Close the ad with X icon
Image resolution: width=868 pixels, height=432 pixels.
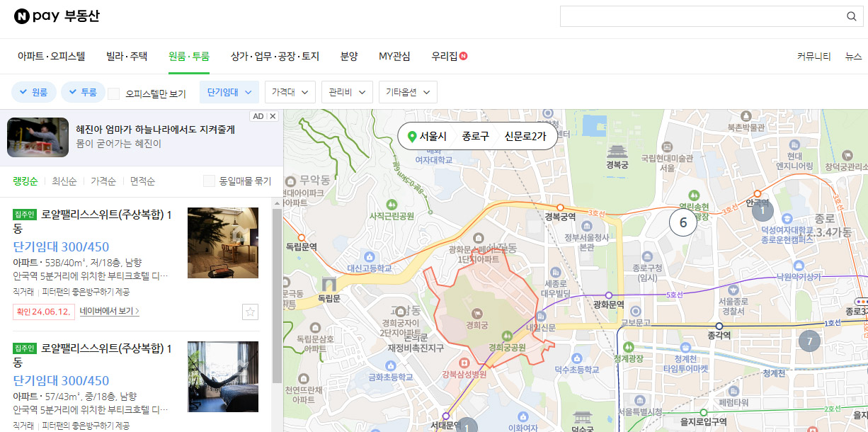[x=273, y=116]
